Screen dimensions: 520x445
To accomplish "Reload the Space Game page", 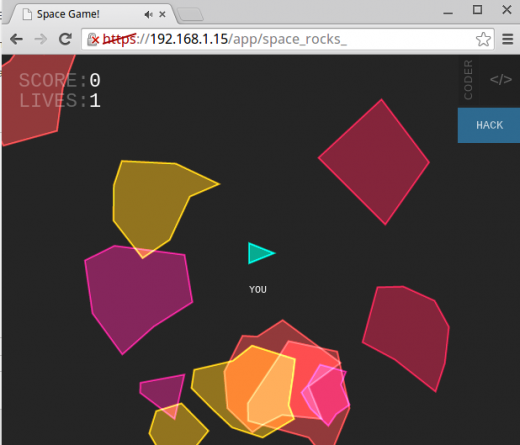I will (x=65, y=39).
